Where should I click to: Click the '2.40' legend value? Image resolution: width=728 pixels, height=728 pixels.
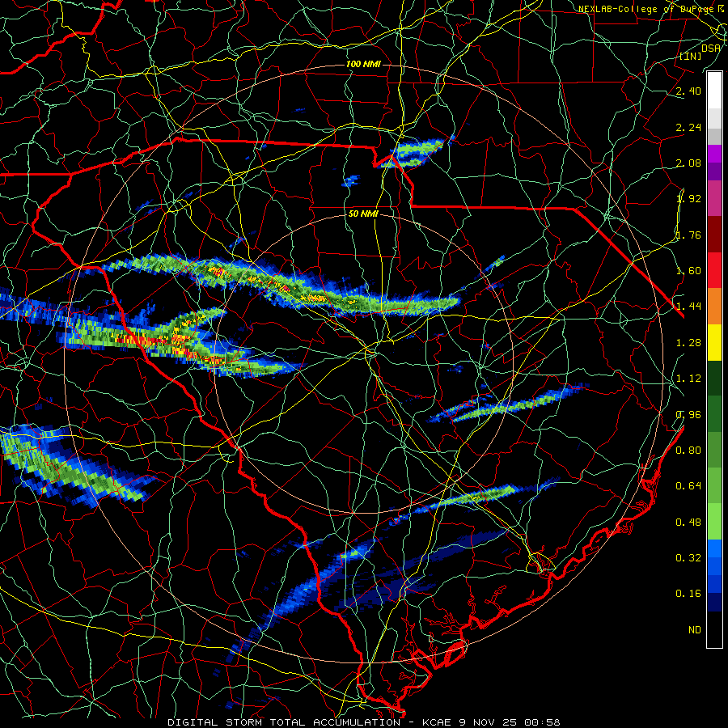(x=688, y=91)
